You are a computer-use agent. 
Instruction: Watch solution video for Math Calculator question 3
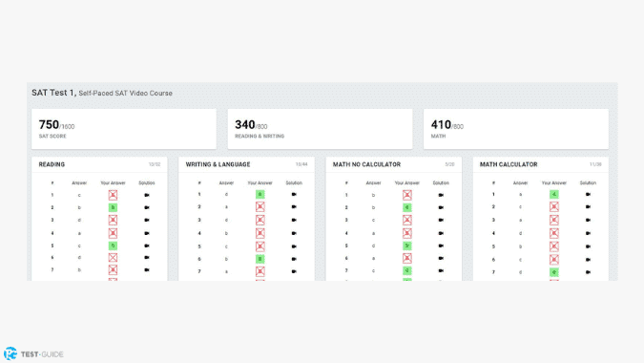(588, 220)
